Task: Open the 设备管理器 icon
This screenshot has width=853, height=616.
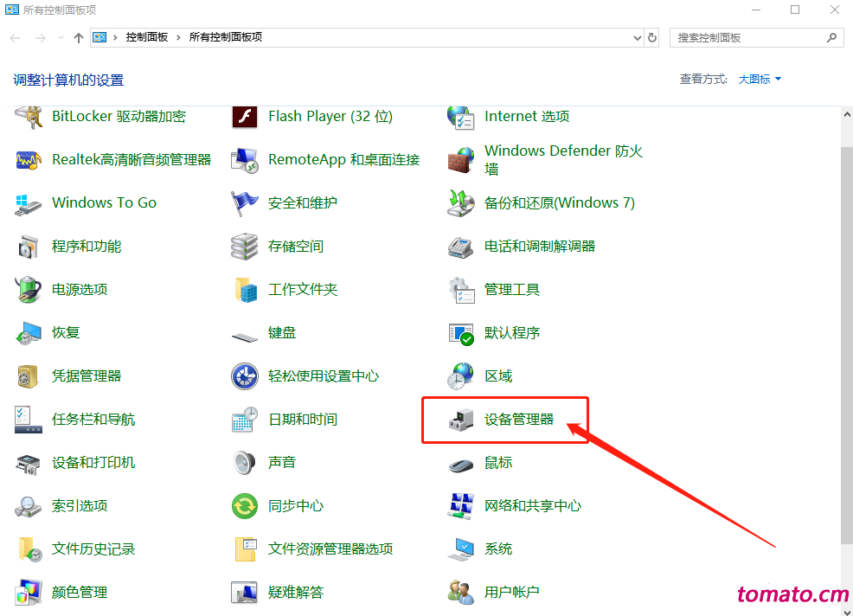Action: click(461, 420)
